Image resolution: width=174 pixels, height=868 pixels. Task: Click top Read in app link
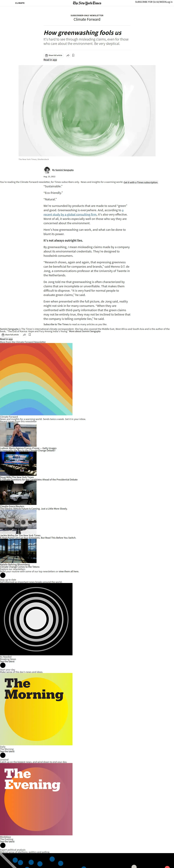(50, 60)
